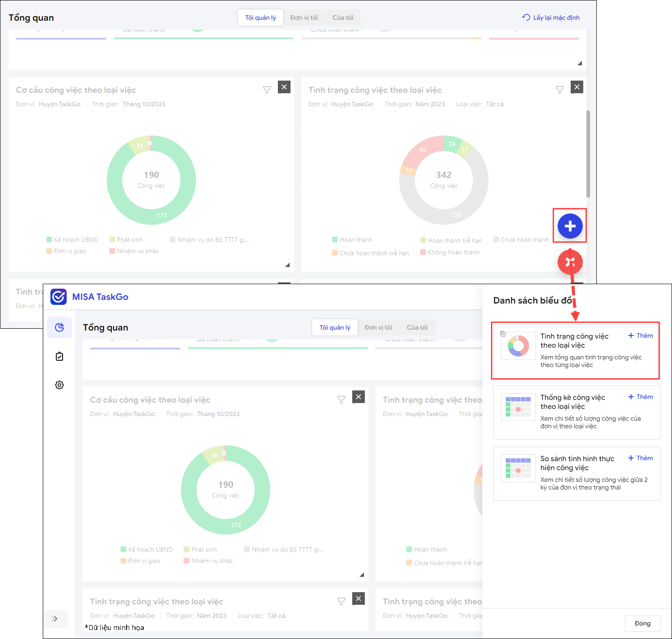Click resize handle of Cơ cấu chart, top window
Image resolution: width=672 pixels, height=639 pixels.
[x=287, y=265]
